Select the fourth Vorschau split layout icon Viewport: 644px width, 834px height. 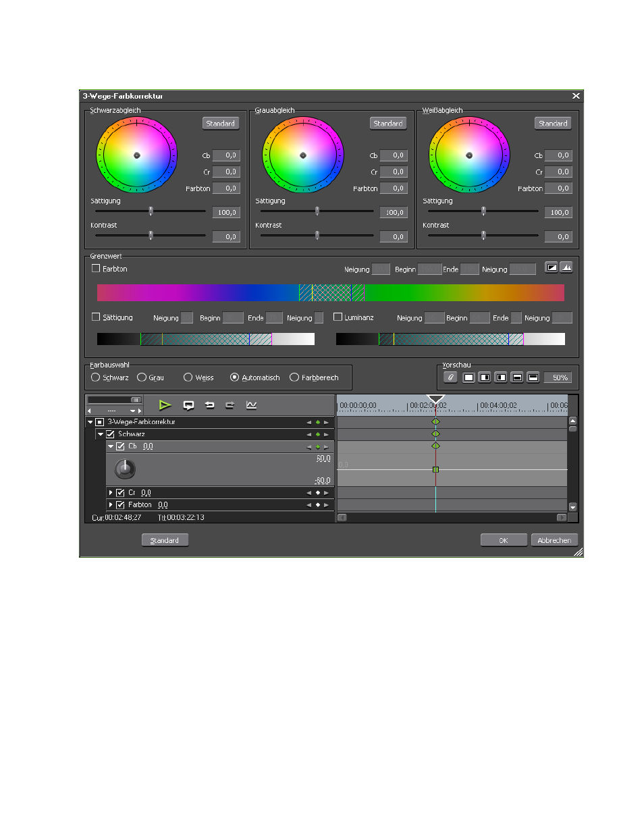point(517,377)
